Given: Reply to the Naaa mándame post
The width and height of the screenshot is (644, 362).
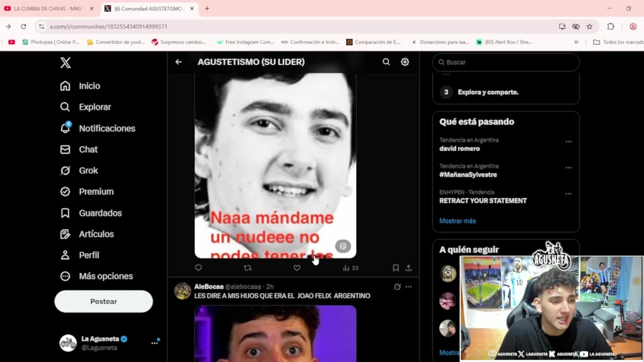Looking at the screenshot, I should 198,268.
